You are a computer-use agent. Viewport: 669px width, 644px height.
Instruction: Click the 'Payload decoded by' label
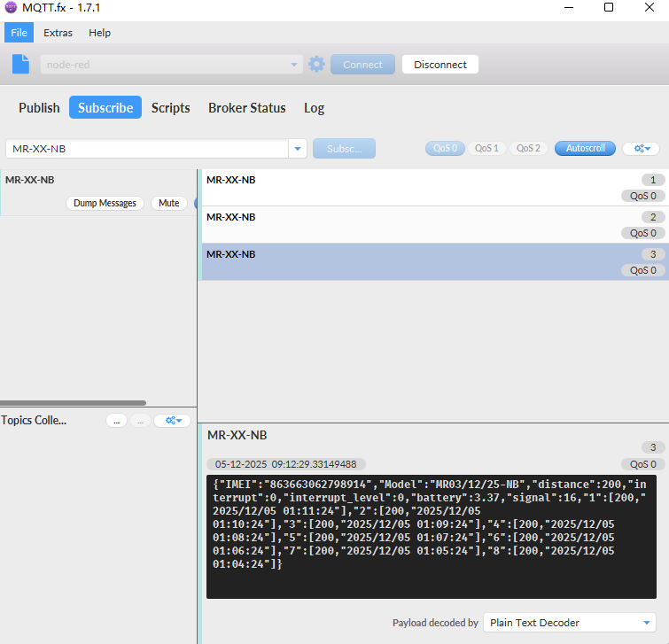(x=435, y=623)
